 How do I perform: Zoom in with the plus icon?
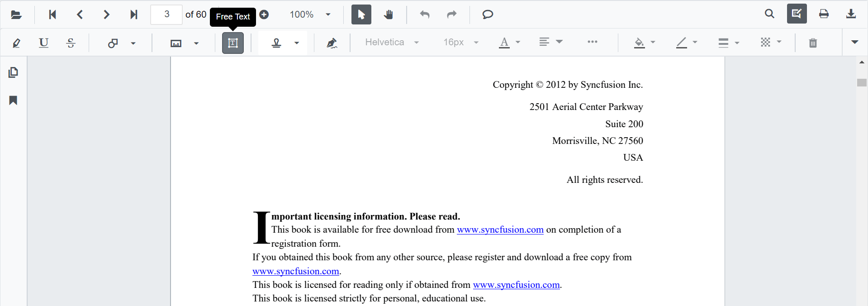click(x=264, y=14)
